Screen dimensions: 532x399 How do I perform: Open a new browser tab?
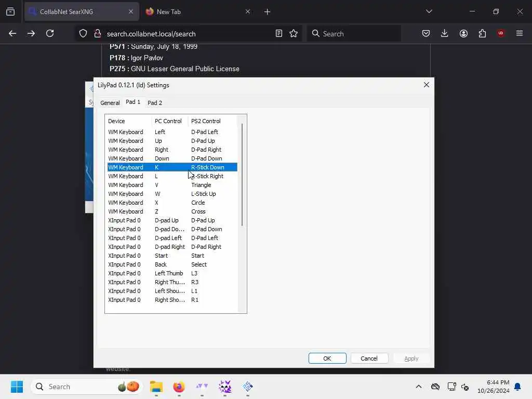267,12
